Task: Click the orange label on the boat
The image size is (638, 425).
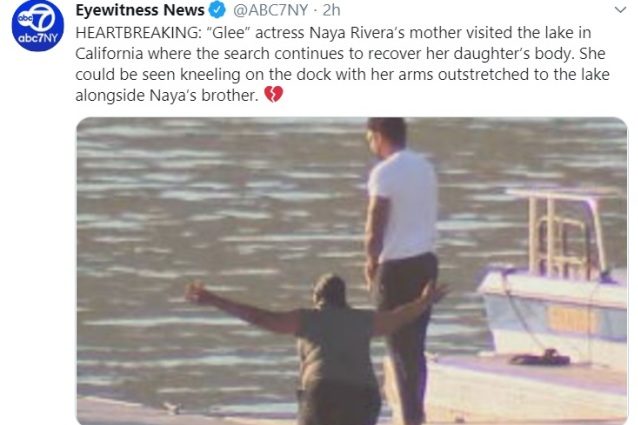Action: point(573,320)
